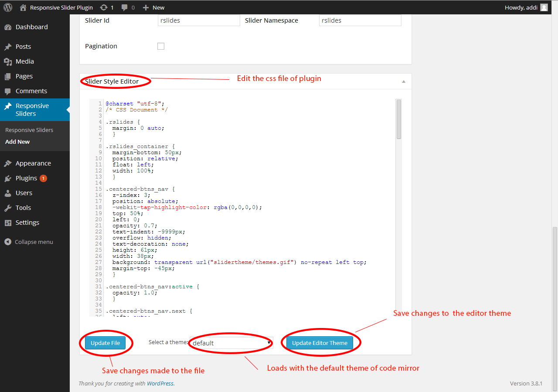The width and height of the screenshot is (558, 392).
Task: Open the Add New submenu link
Action: coord(17,142)
